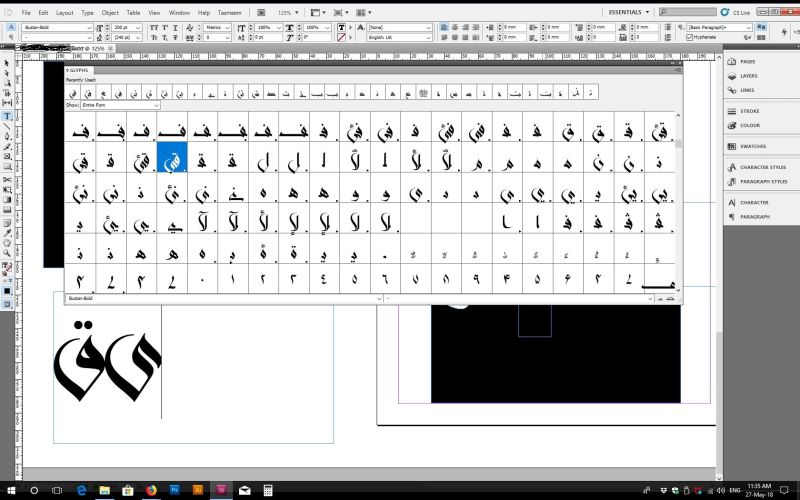Click the Glyphs panel vertical scrollbar
Image resolution: width=800 pixels, height=500 pixels.
pyautogui.click(x=678, y=202)
